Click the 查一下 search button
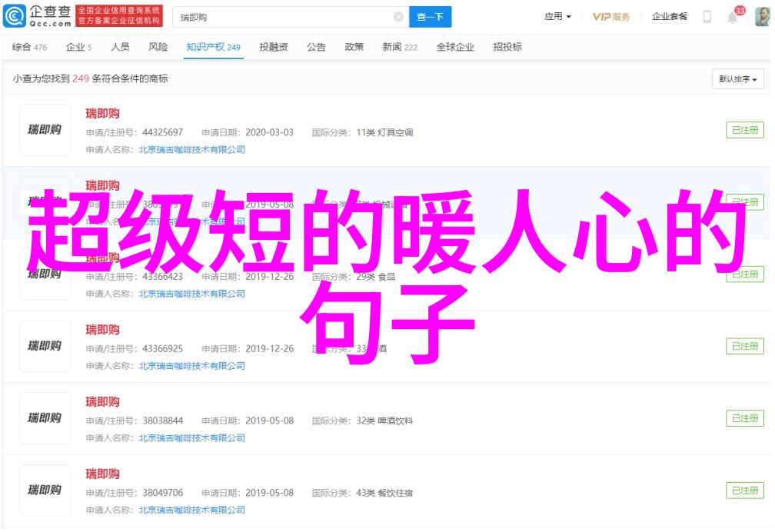 point(430,18)
